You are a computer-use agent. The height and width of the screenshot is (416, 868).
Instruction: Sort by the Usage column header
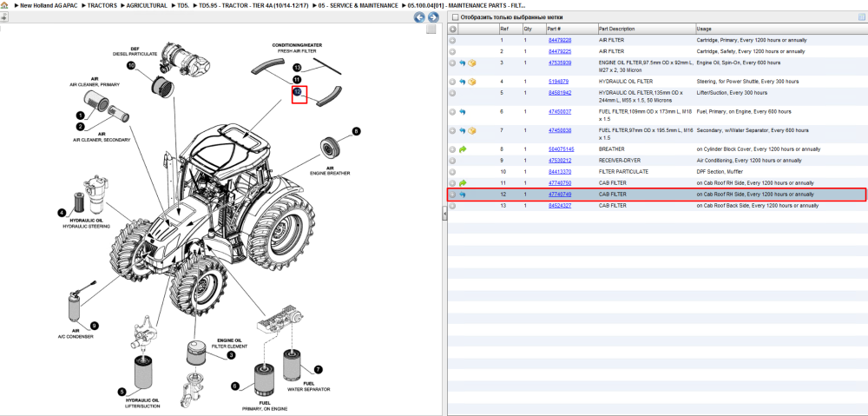tap(704, 29)
